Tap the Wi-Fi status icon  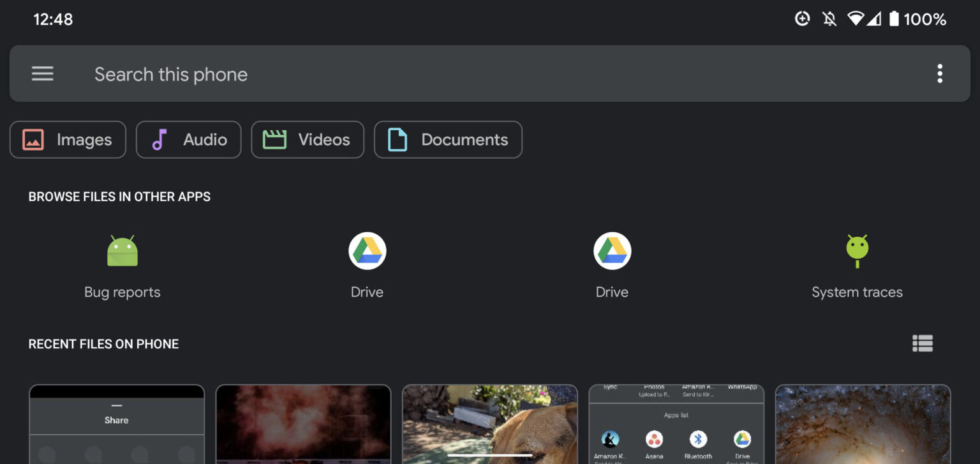(x=856, y=19)
